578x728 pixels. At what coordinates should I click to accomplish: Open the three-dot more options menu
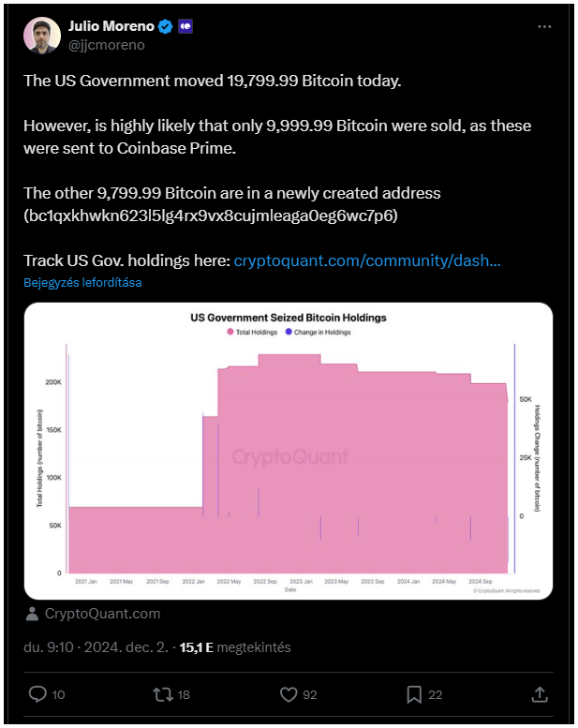[x=544, y=27]
